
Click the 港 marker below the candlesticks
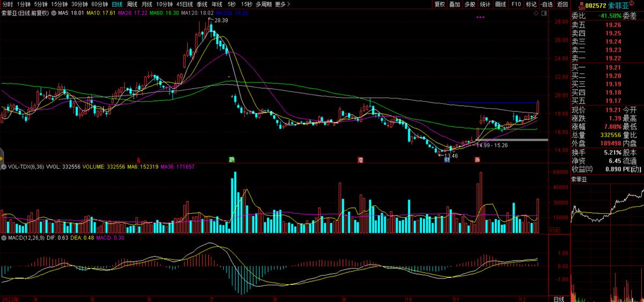[361, 160]
